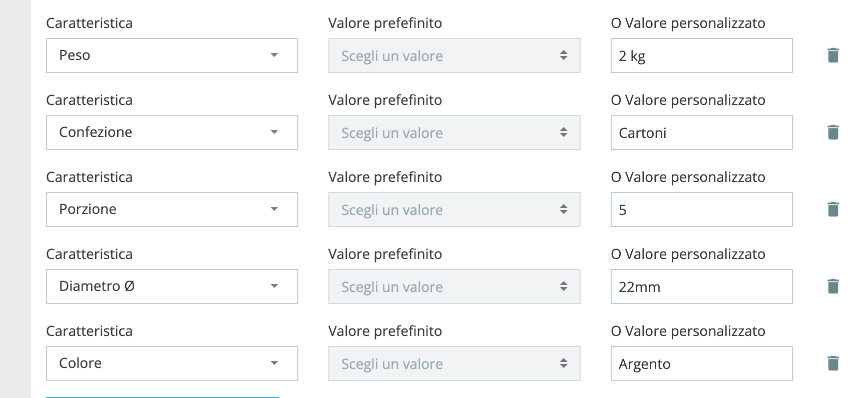Image resolution: width=868 pixels, height=398 pixels.
Task: Open predefined value selector for Peso
Action: (454, 55)
